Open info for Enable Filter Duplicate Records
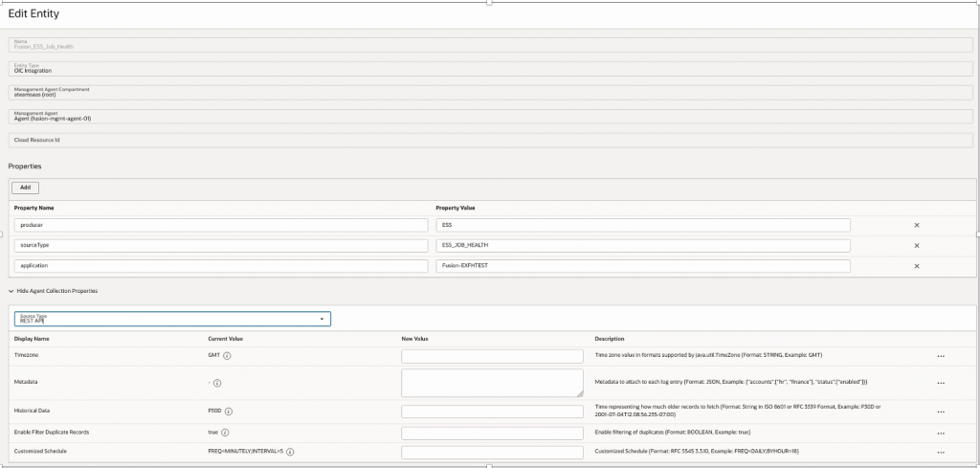This screenshot has width=980, height=468. pyautogui.click(x=226, y=432)
